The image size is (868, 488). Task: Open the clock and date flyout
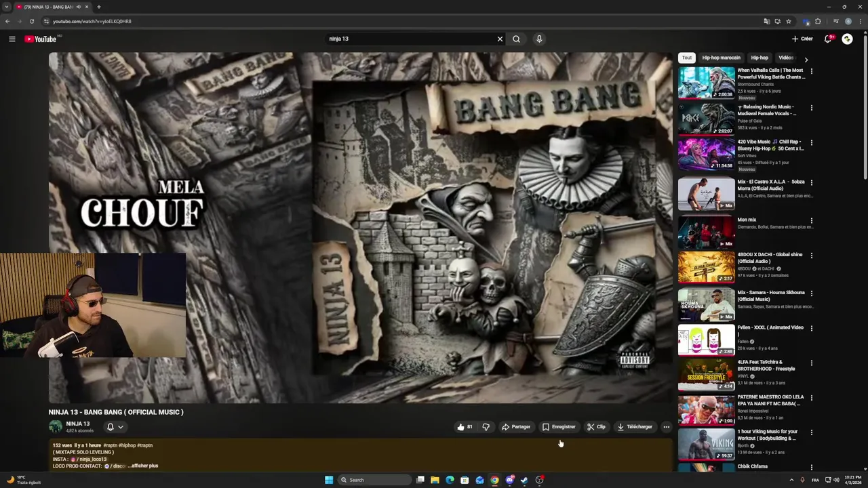[x=853, y=480]
